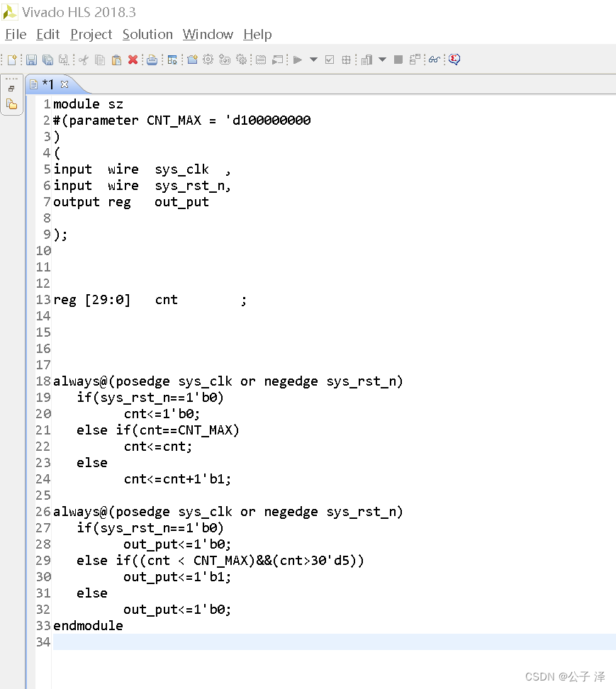Viewport: 616px width, 689px height.
Task: Expand the dropdown arrow beside the play icon
Action: click(x=313, y=60)
